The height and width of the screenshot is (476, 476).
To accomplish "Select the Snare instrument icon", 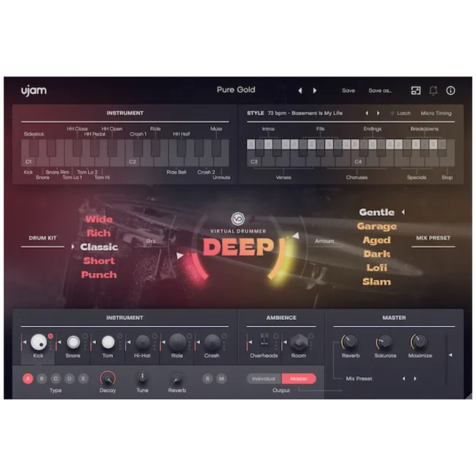I will coord(73,342).
